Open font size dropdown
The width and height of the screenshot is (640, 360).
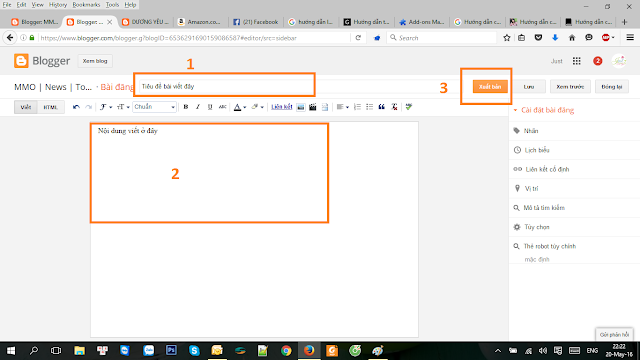coord(123,107)
